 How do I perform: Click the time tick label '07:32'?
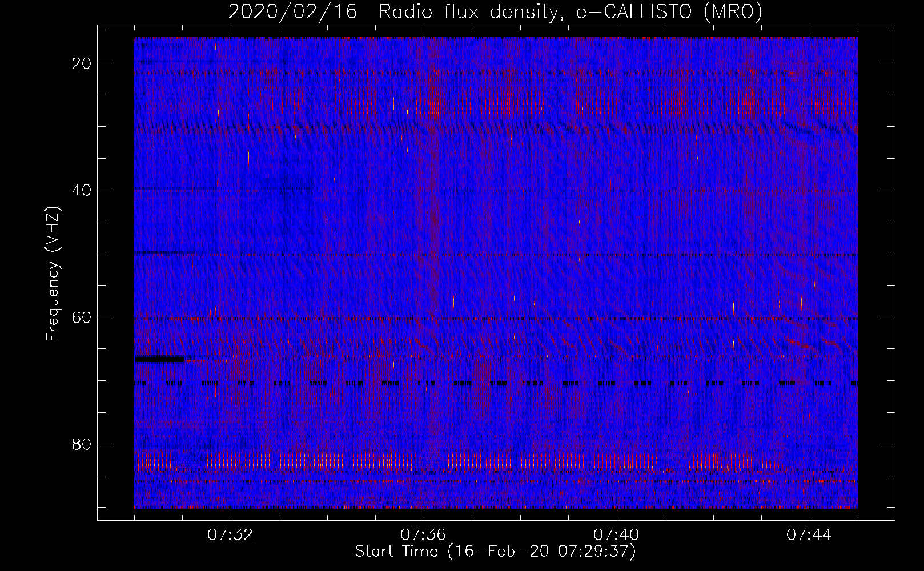[230, 535]
